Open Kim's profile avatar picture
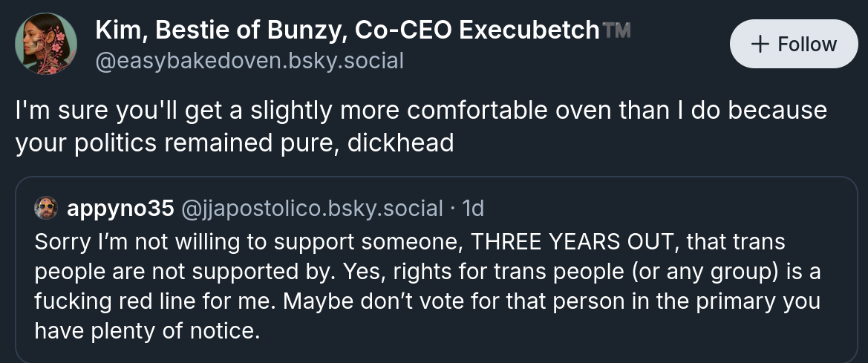 (x=46, y=44)
